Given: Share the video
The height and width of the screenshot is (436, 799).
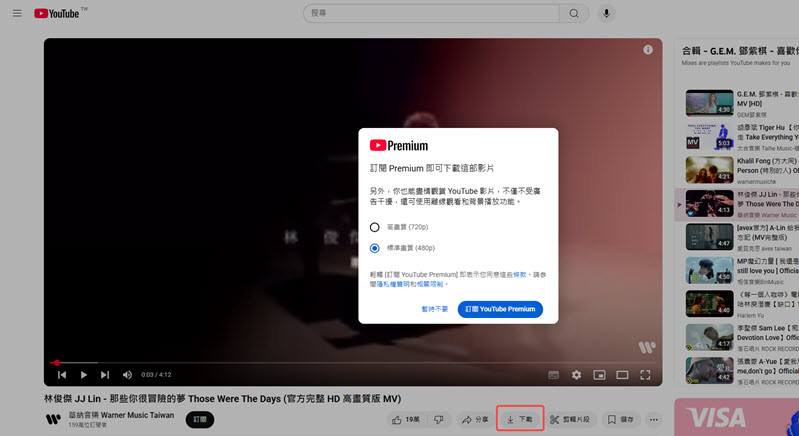Looking at the screenshot, I should tap(475, 420).
